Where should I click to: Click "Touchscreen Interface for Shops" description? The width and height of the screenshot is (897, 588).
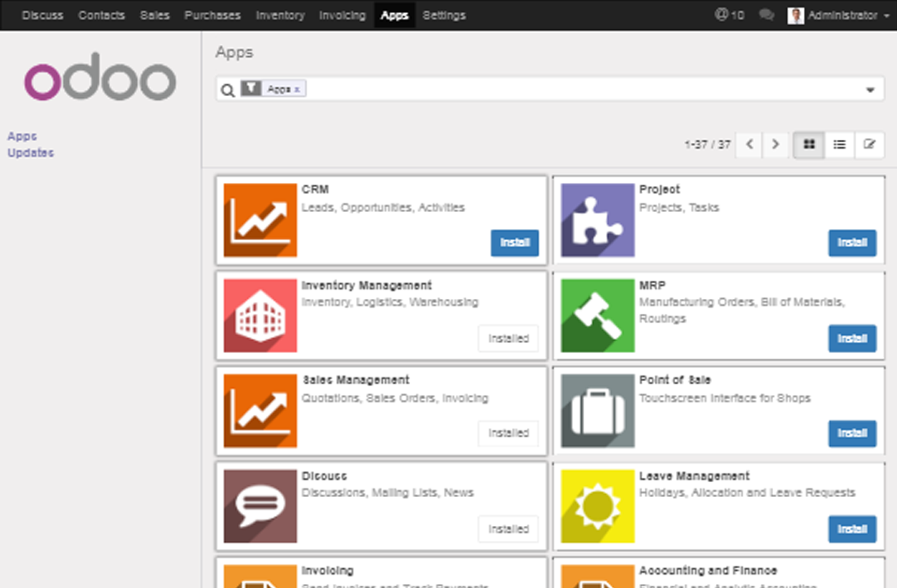pos(725,398)
